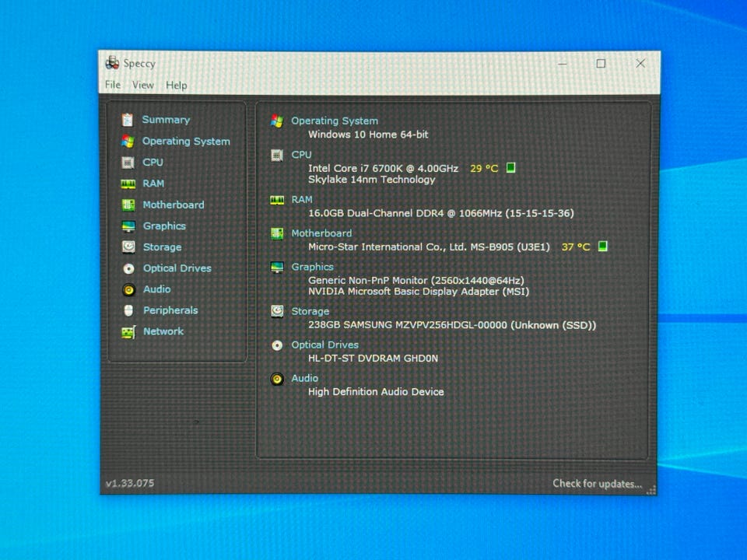This screenshot has height=560, width=747.
Task: Click the Check for updates link
Action: coord(597,484)
